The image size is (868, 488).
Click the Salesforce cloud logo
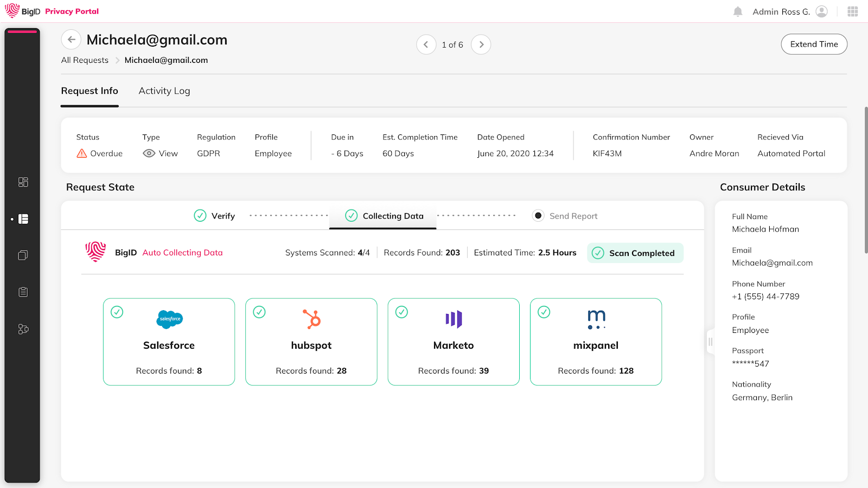tap(169, 319)
